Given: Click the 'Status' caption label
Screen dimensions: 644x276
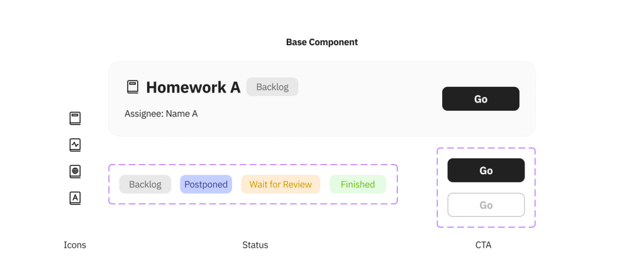Looking at the screenshot, I should tap(255, 245).
